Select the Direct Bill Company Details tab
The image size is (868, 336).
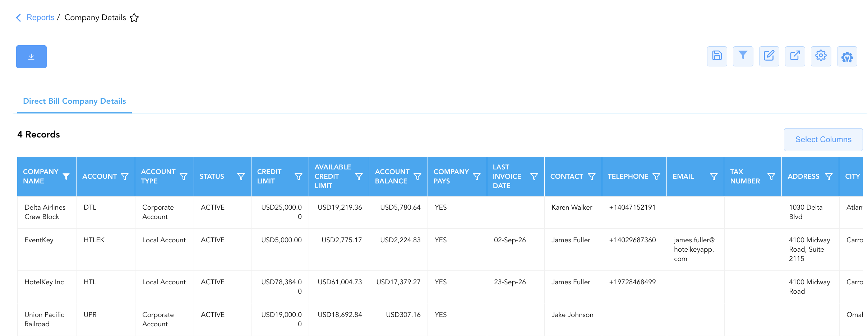pyautogui.click(x=74, y=101)
